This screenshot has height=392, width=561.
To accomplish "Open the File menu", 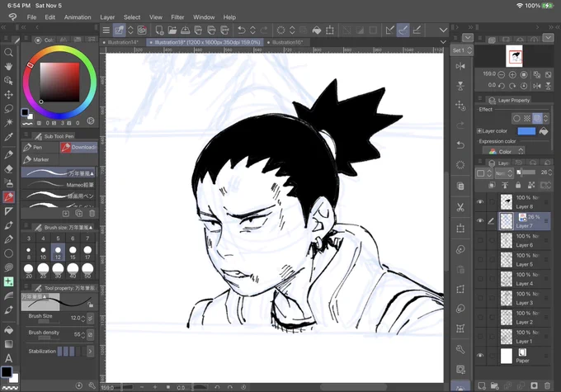I will 31,17.
